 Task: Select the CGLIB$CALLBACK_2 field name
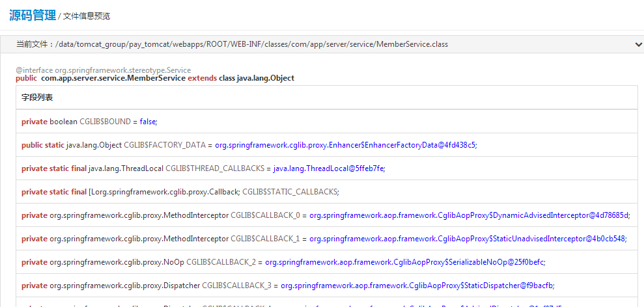pyautogui.click(x=221, y=262)
